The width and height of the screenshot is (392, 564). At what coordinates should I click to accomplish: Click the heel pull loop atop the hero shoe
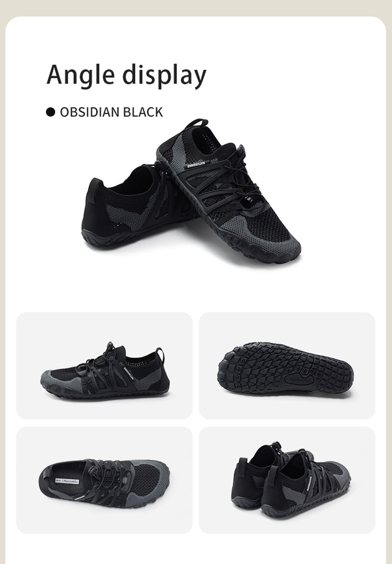click(x=196, y=123)
